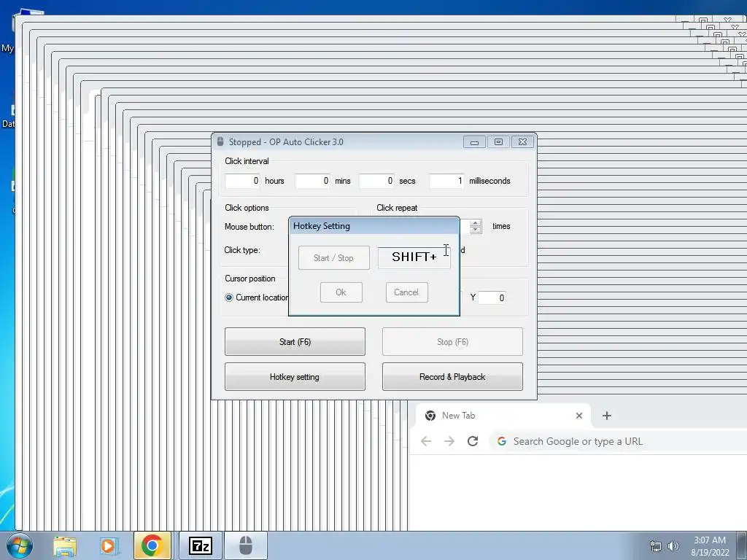The width and height of the screenshot is (747, 560).
Task: Click the Stop (F6) button
Action: [x=452, y=341]
